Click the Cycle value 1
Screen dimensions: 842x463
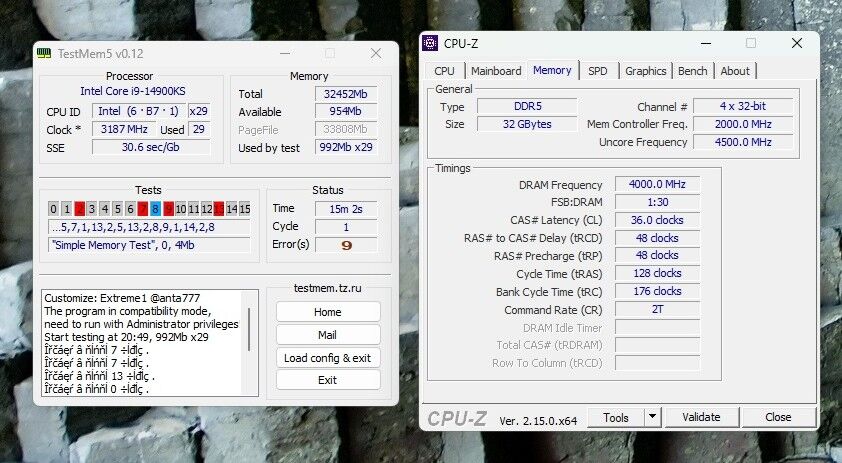coord(346,227)
